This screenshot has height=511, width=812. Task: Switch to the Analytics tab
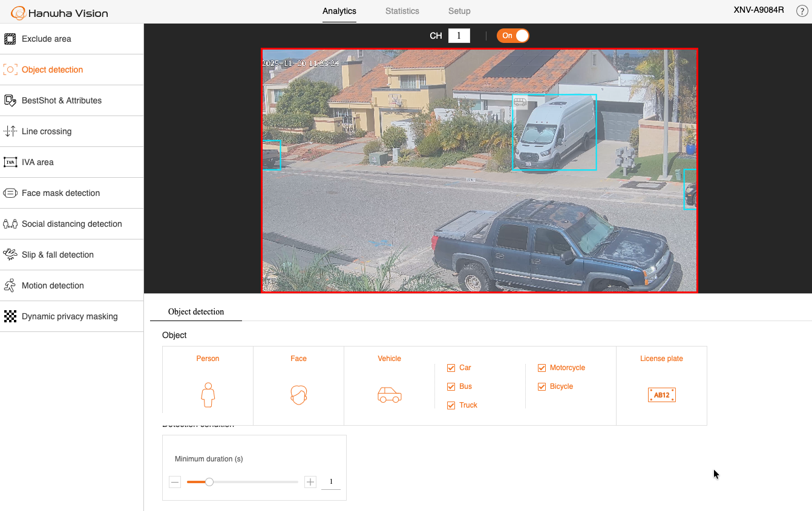339,11
